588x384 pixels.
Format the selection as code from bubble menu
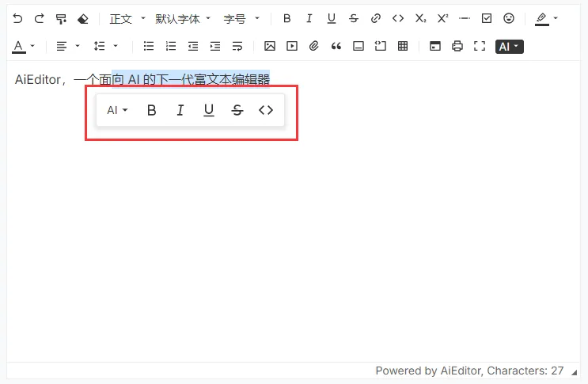(266, 110)
